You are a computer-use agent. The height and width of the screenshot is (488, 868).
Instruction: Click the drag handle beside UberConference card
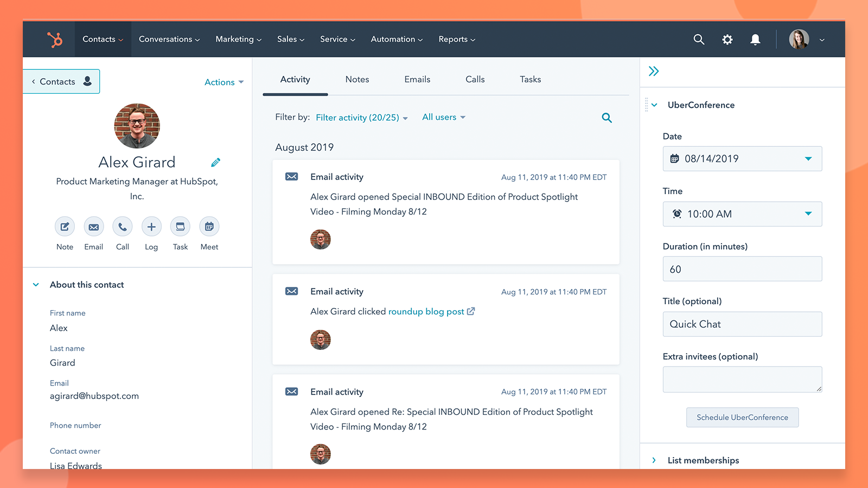point(646,105)
